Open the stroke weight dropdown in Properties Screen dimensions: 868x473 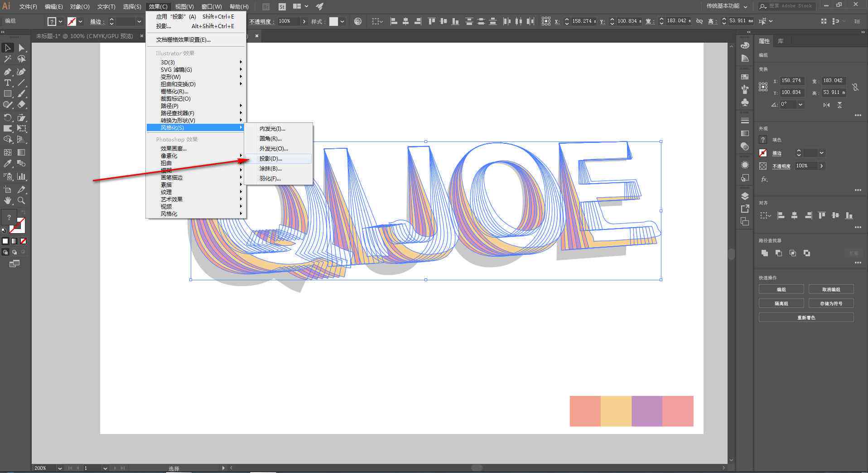(x=821, y=153)
